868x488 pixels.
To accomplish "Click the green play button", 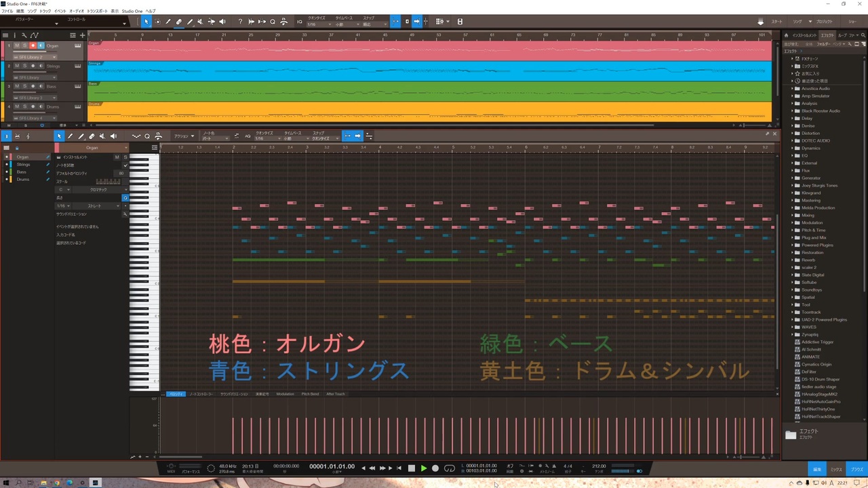I will 424,468.
